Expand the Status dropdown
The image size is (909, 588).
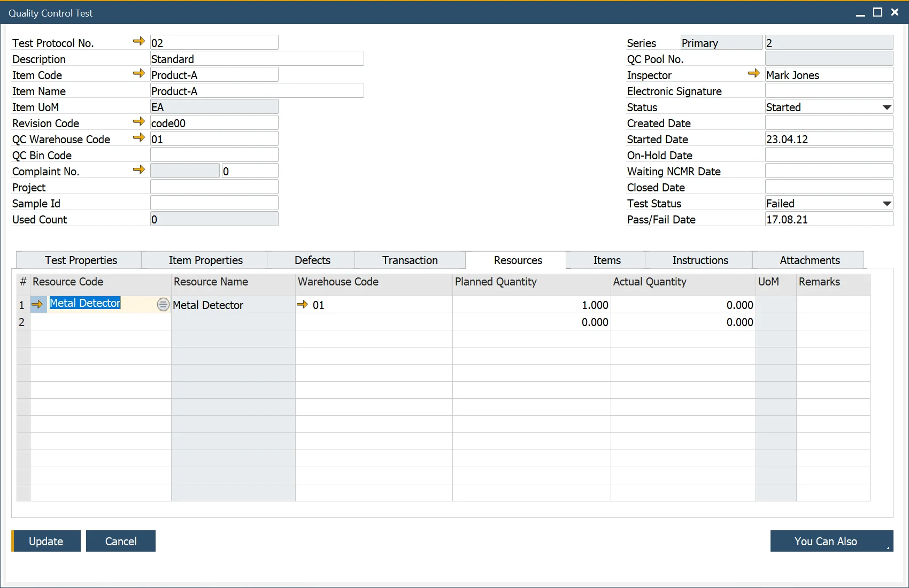(887, 107)
